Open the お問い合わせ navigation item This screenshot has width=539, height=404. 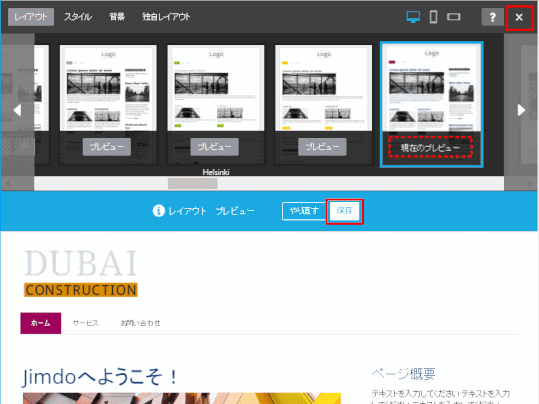click(x=140, y=323)
